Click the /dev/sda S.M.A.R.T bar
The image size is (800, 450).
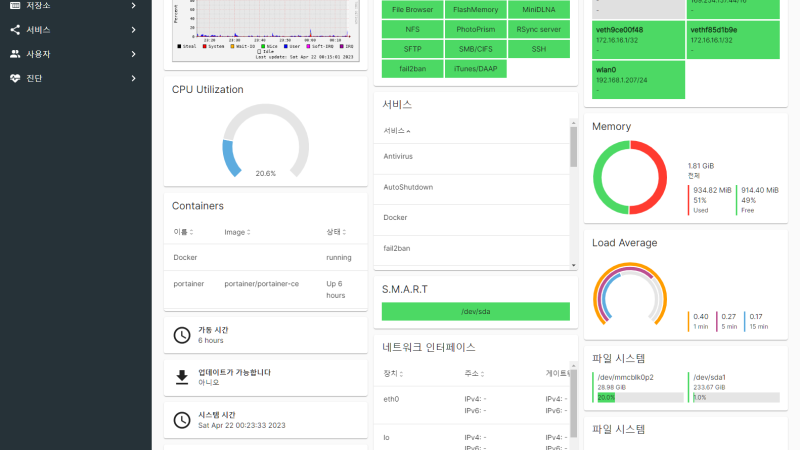476,311
